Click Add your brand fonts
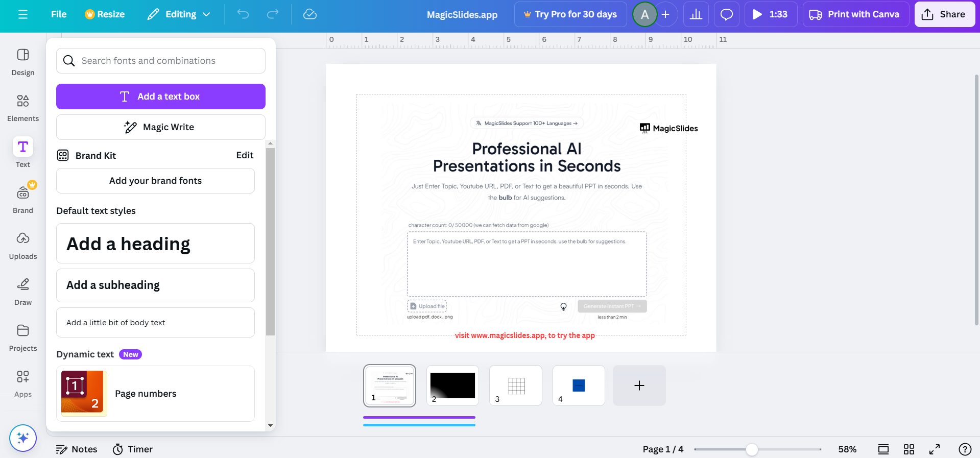Screen dimensions: 980x458 (x=155, y=181)
